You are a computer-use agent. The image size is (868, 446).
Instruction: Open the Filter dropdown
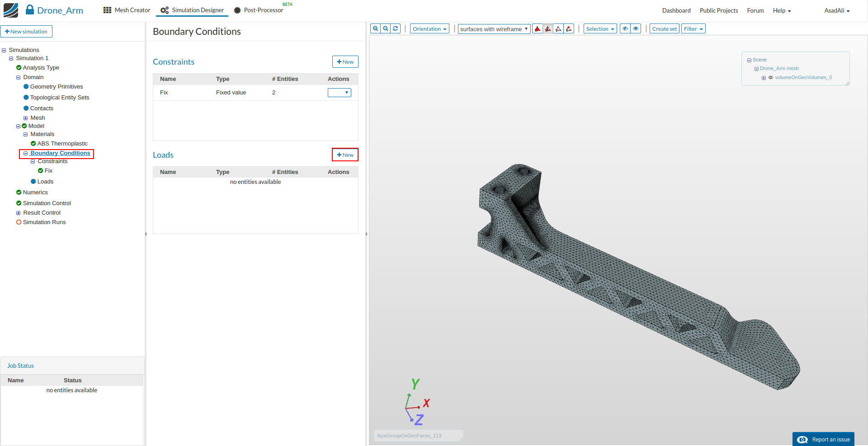point(693,28)
